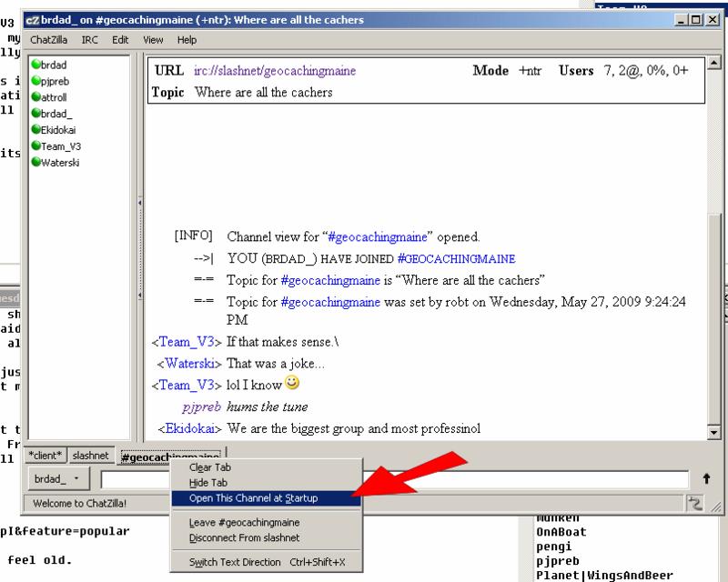728x582 pixels.
Task: Select Leave #geocachingmaine from context menu
Action: click(244, 523)
